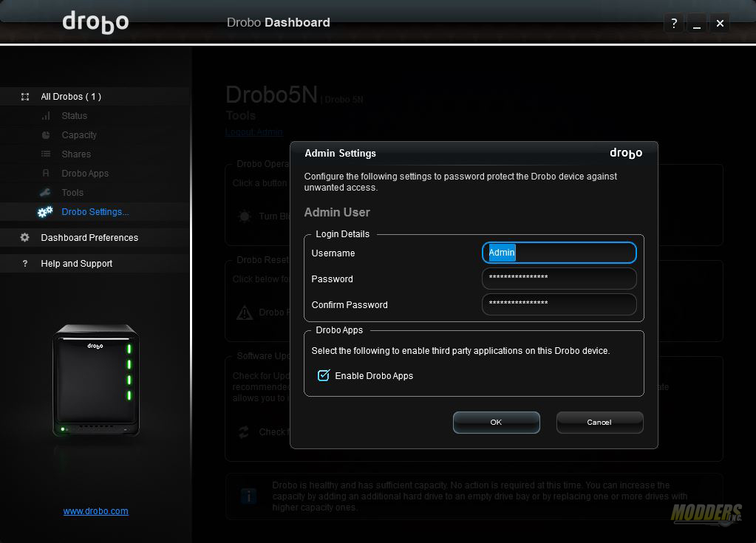Click the Login Details group label
Screen dimensions: 756x543
click(x=342, y=234)
